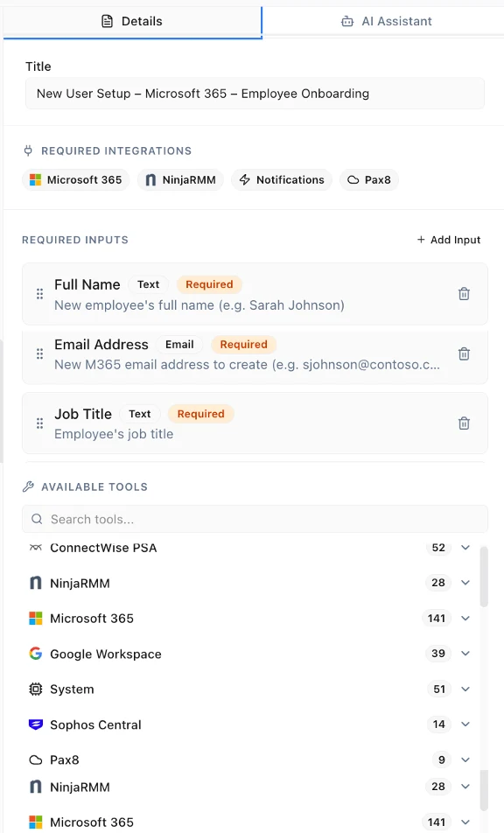Expand the Sophos Central tools chevron
This screenshot has height=833, width=504.
465,724
